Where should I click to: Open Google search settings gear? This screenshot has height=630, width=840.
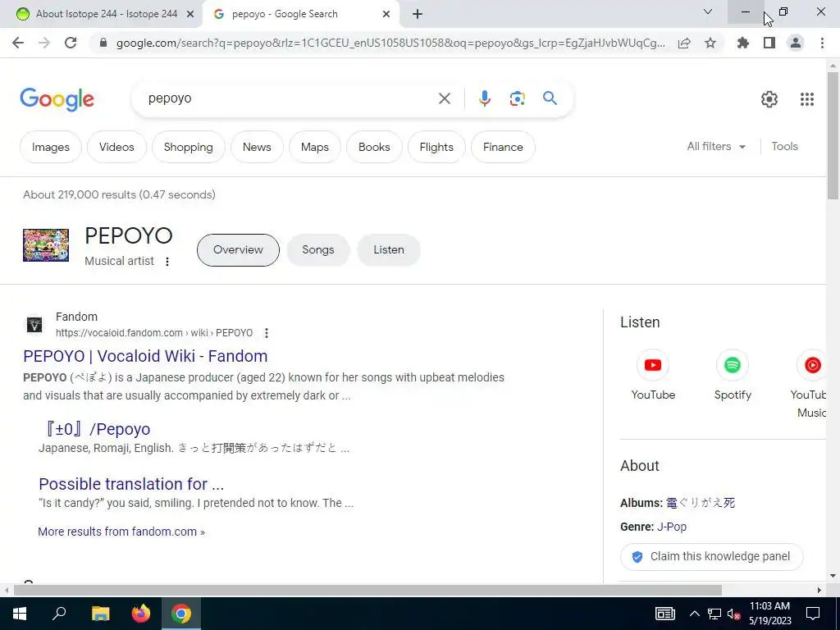[769, 99]
